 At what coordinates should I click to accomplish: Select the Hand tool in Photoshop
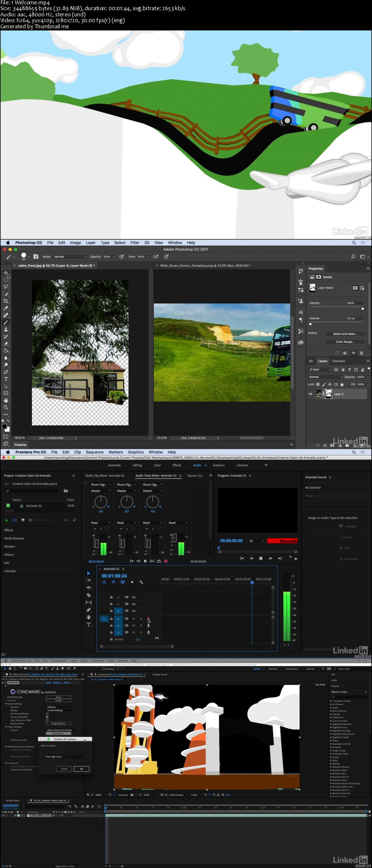tap(5, 400)
